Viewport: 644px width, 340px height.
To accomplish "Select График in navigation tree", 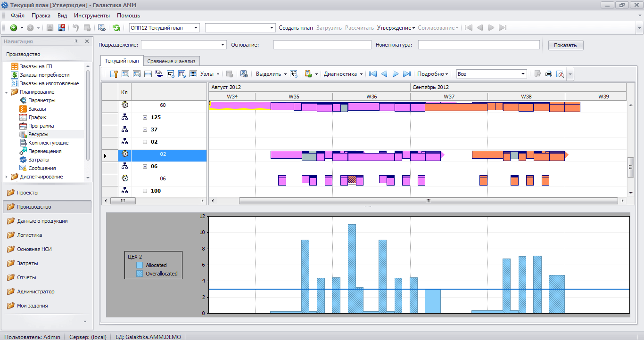I will tap(37, 117).
